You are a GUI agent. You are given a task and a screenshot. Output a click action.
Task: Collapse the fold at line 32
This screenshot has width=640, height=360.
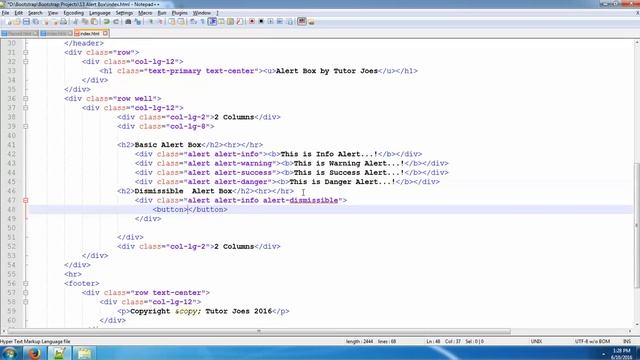(x=25, y=62)
